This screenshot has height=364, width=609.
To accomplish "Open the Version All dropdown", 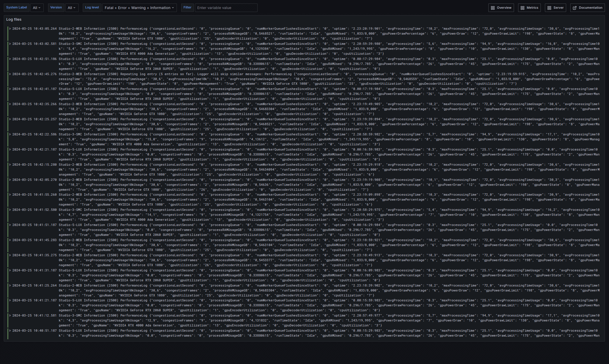I will tap(72, 8).
